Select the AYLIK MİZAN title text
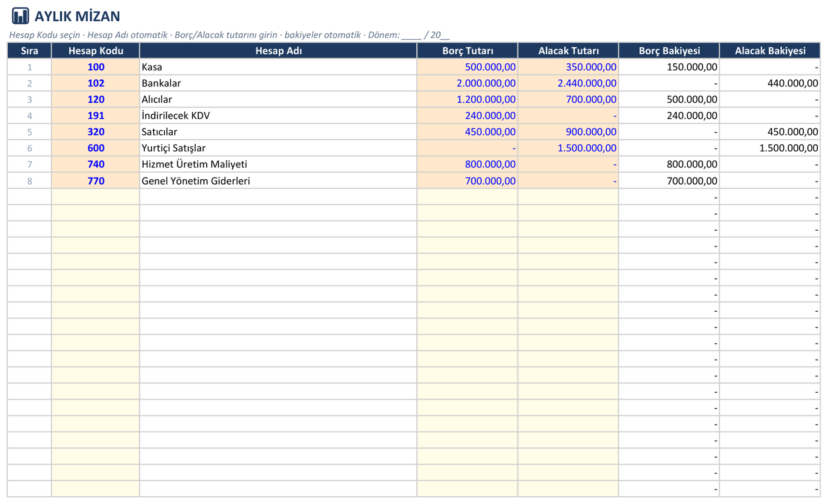Image resolution: width=828 pixels, height=504 pixels. [77, 16]
